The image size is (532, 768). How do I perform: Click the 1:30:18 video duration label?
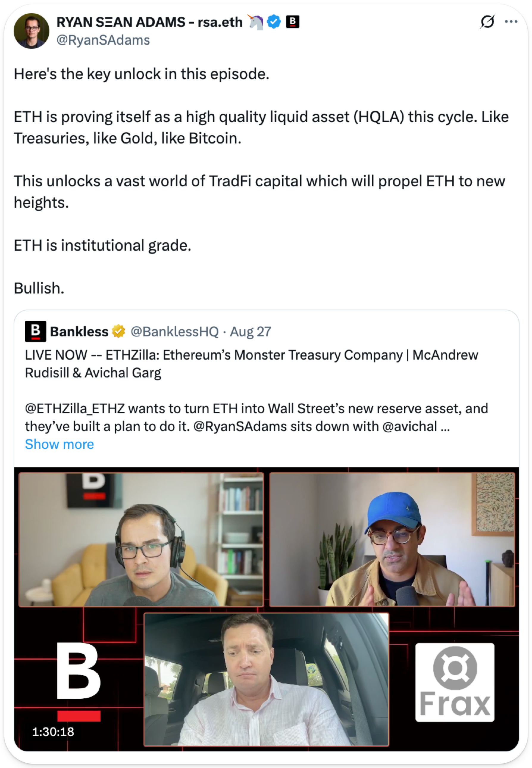tap(53, 731)
